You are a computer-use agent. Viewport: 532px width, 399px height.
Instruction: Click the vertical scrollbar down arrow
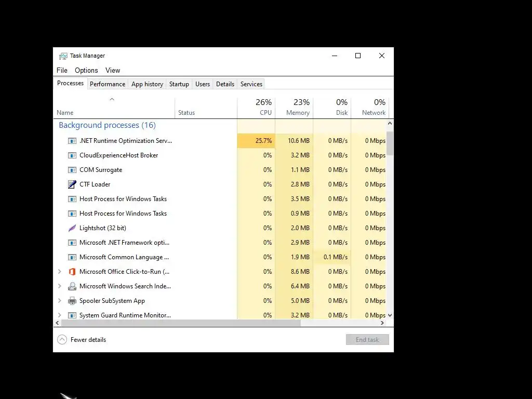pos(390,315)
